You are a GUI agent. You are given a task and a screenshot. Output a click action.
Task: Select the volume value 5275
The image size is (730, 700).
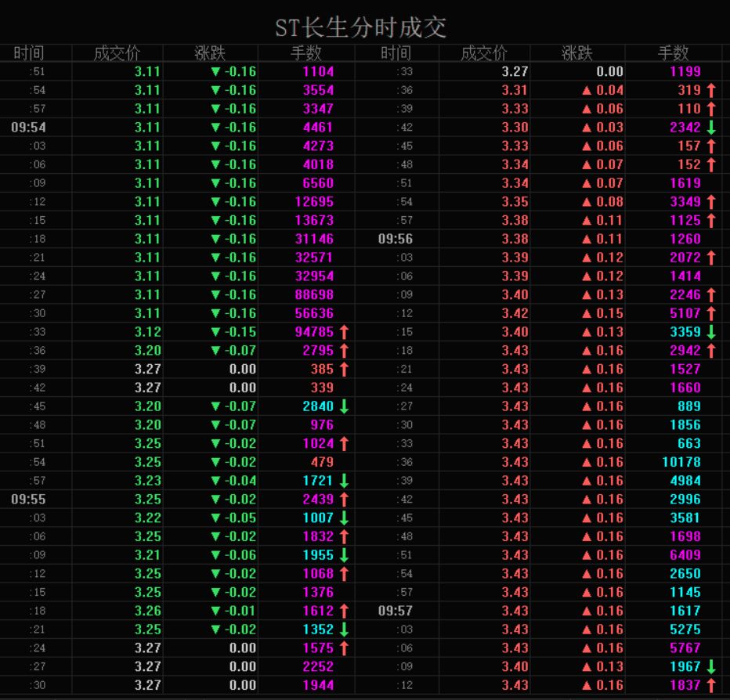[685, 630]
